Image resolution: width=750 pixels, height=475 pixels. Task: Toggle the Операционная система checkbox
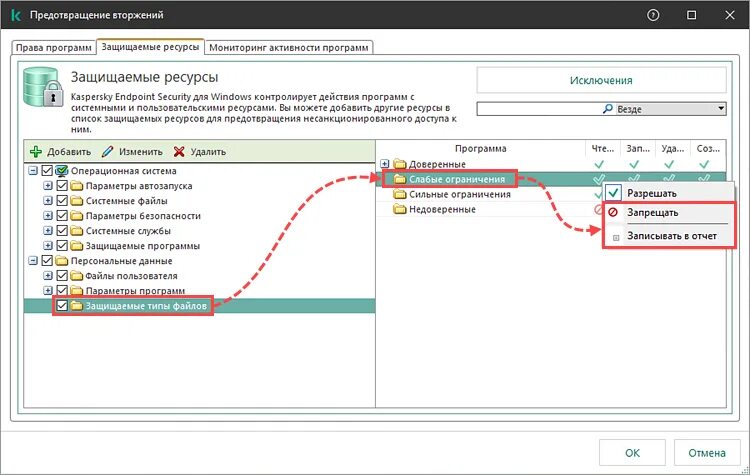pos(47,170)
